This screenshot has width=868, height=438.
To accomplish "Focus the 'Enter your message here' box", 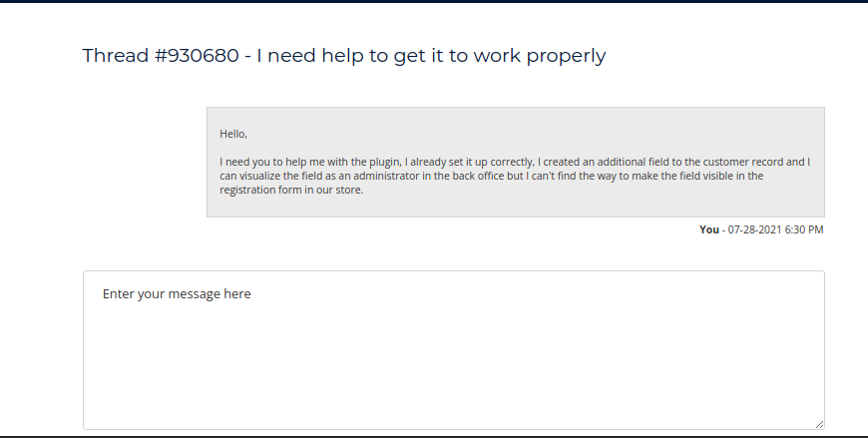I will [x=454, y=349].
